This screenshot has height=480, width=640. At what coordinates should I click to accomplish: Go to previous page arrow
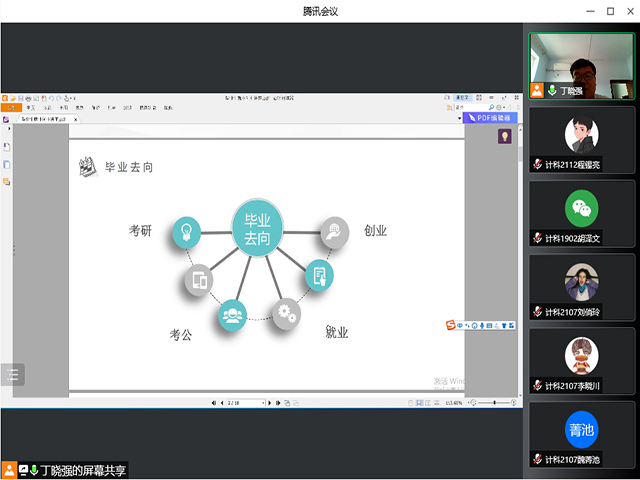(222, 403)
